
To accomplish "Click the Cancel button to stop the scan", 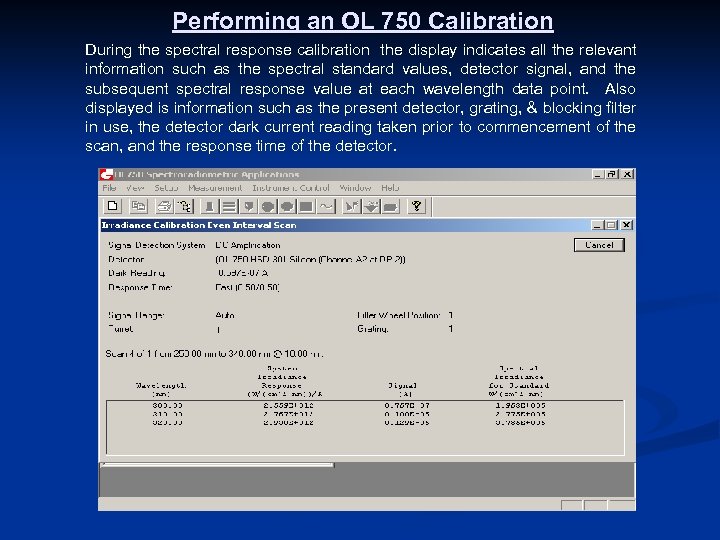I will coord(599,245).
